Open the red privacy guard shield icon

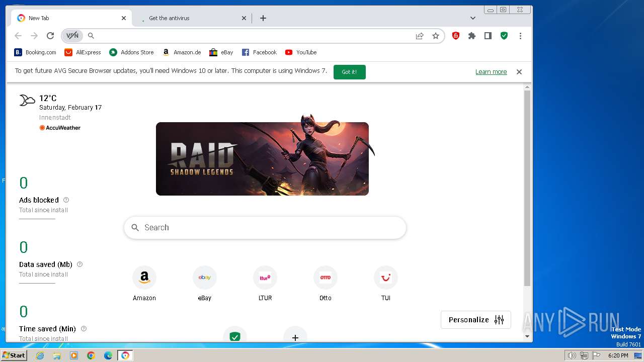point(456,36)
